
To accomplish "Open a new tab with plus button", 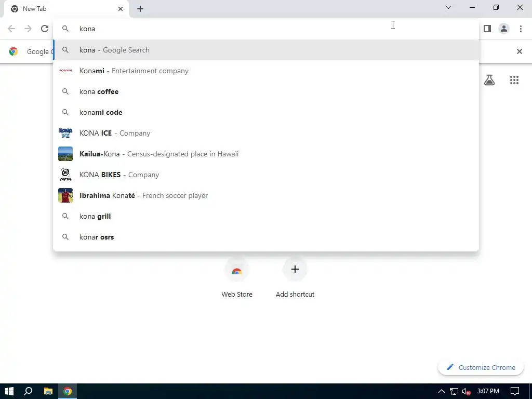I will 140,9.
